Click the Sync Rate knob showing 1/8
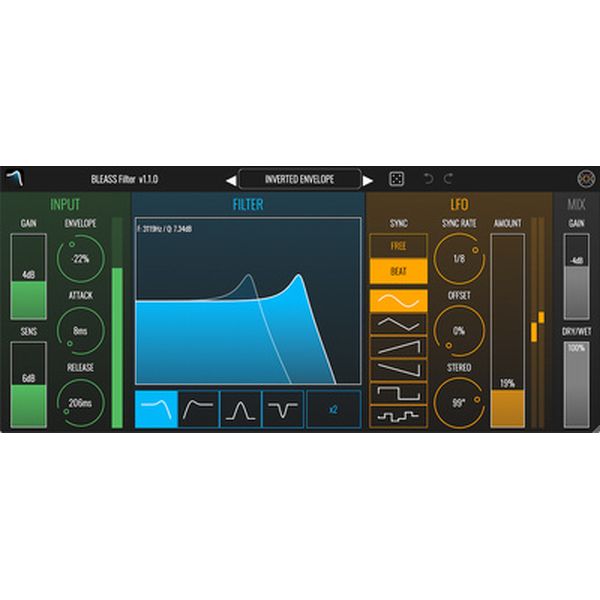This screenshot has height=600, width=600. (459, 259)
